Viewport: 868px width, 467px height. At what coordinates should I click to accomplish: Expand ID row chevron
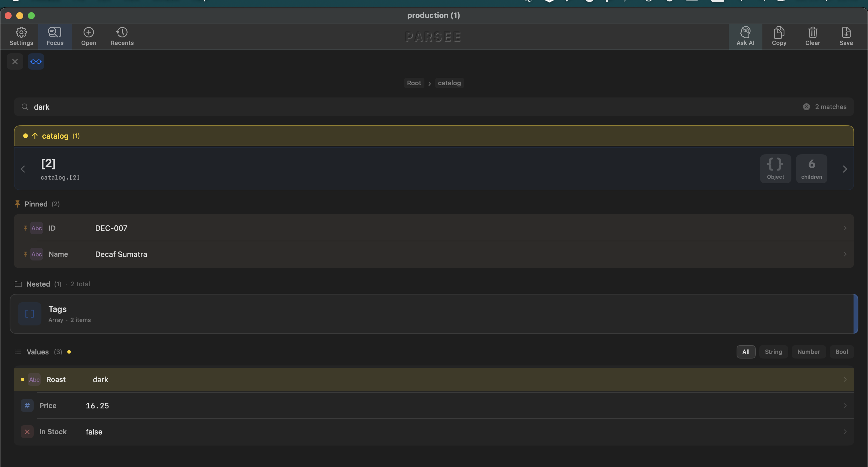pyautogui.click(x=845, y=228)
